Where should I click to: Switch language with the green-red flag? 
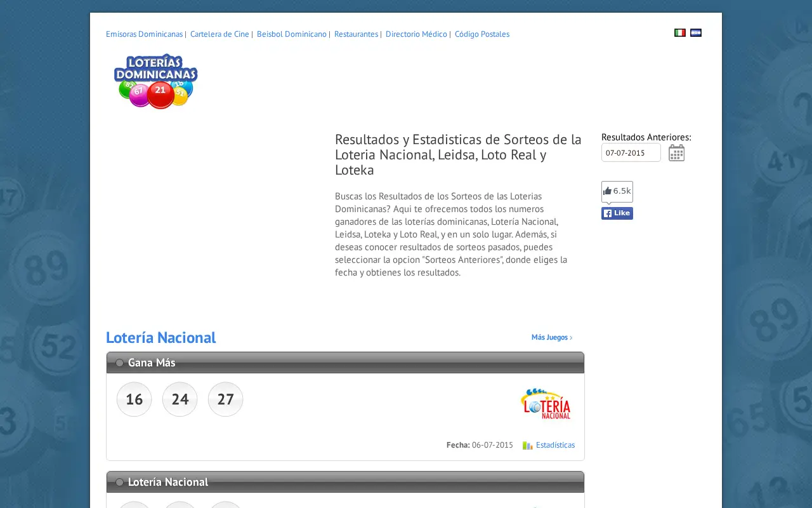(x=680, y=33)
